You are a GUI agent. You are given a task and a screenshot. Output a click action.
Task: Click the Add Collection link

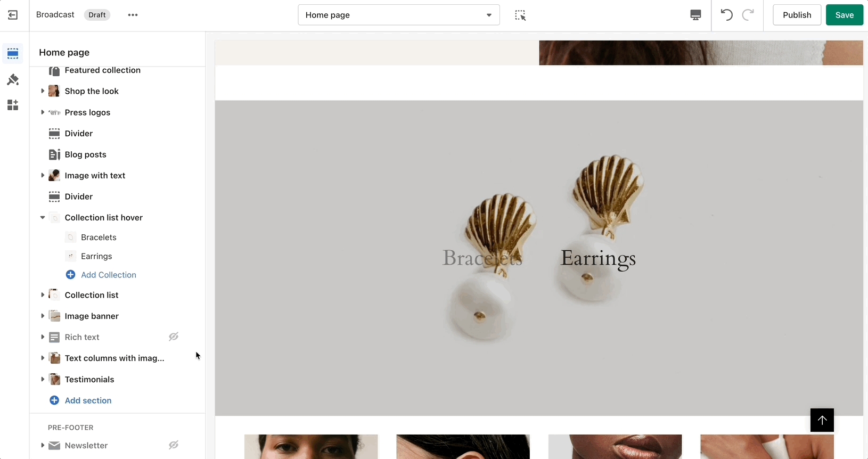[x=108, y=275]
